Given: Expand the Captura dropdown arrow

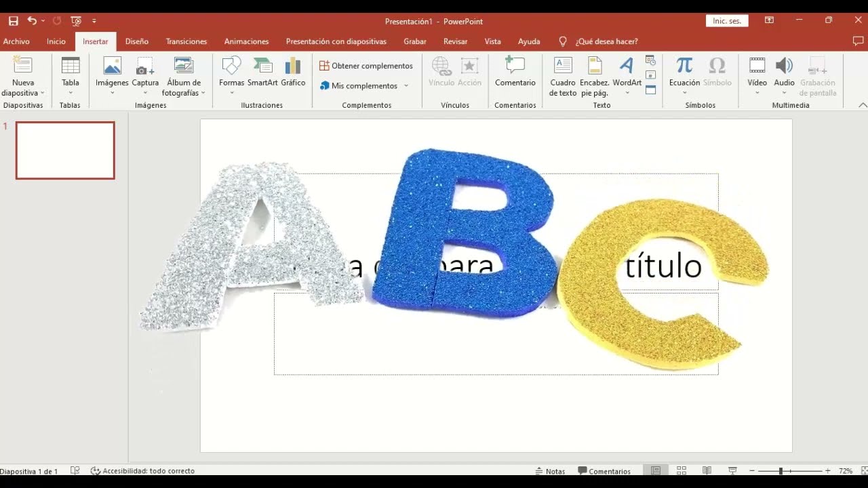Looking at the screenshot, I should pyautogui.click(x=145, y=93).
